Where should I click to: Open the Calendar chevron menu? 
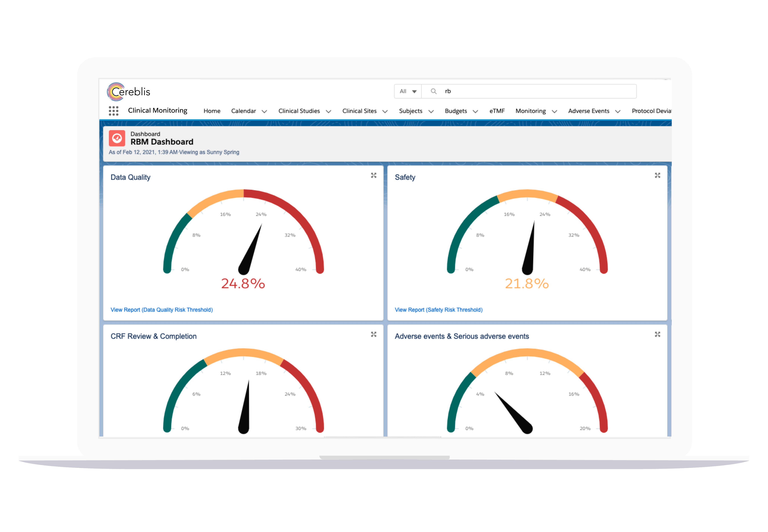click(x=264, y=111)
